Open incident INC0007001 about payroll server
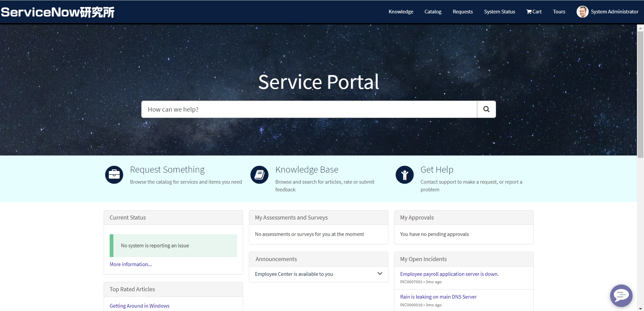644x311 pixels. click(449, 274)
